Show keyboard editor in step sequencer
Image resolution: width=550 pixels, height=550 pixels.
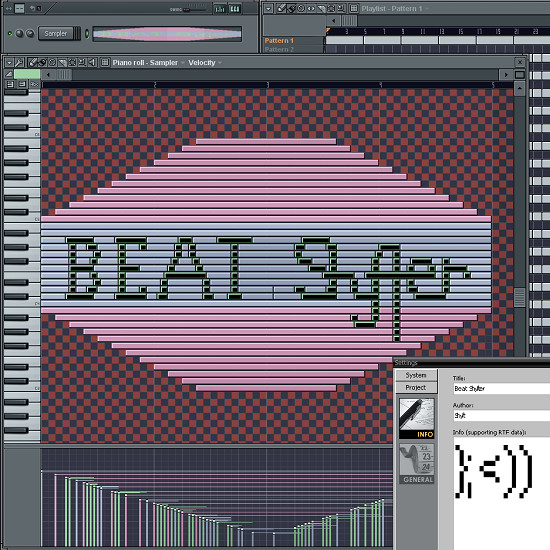point(235,9)
